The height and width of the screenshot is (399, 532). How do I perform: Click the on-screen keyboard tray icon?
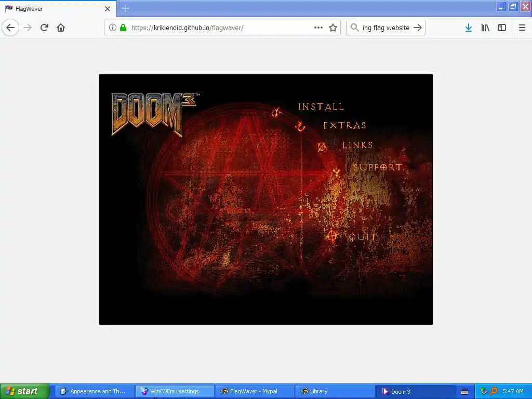tap(464, 392)
